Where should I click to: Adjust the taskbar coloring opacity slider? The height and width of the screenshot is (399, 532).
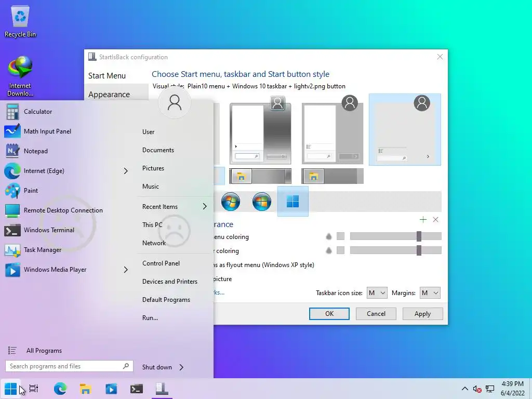(395, 250)
